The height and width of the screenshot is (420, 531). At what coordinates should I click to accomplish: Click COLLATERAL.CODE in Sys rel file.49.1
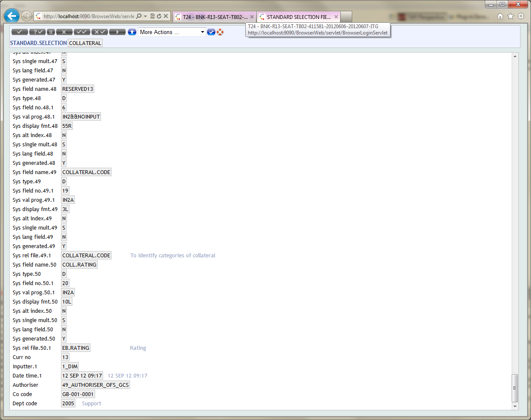click(86, 255)
